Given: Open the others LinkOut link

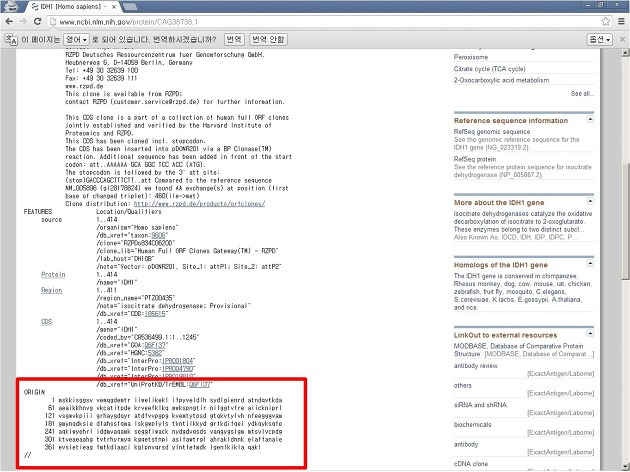Looking at the screenshot, I should [x=462, y=385].
